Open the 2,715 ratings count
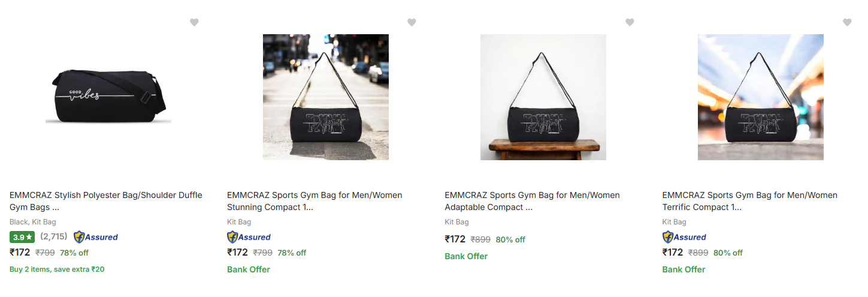The image size is (868, 297). [x=54, y=237]
